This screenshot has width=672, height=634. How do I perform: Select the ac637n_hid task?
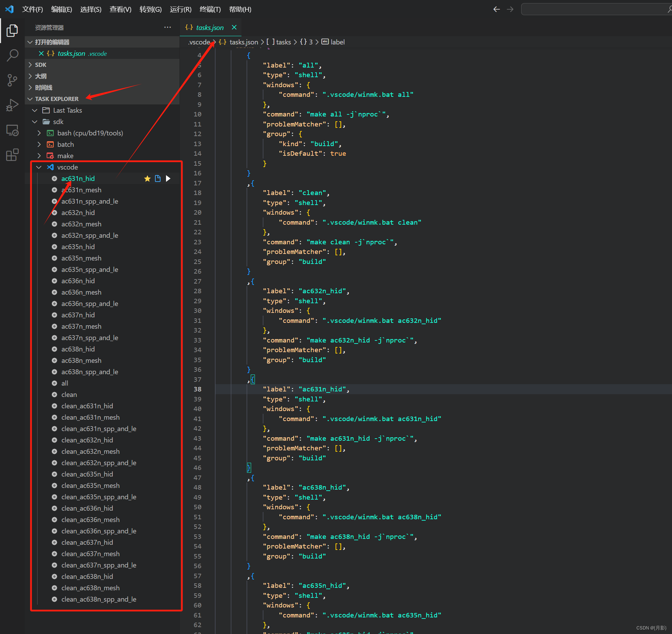point(78,315)
